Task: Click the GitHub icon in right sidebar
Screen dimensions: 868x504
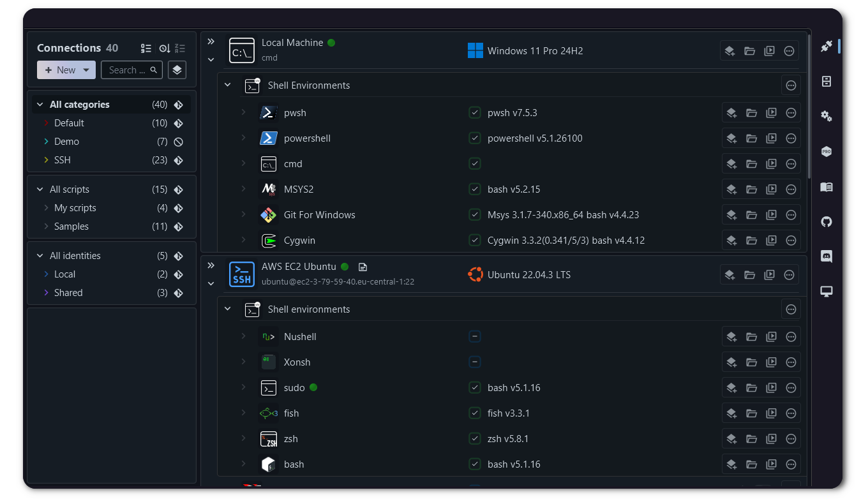Action: pos(827,222)
